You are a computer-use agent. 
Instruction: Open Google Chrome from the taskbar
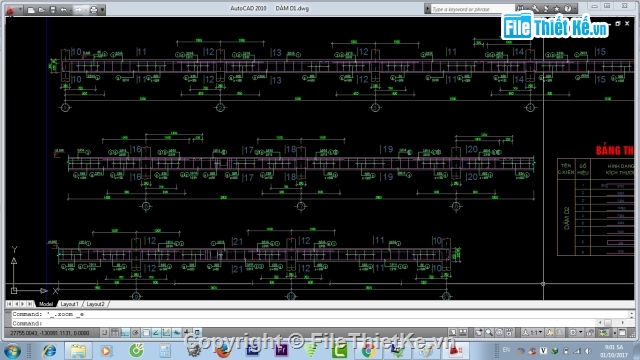368,351
